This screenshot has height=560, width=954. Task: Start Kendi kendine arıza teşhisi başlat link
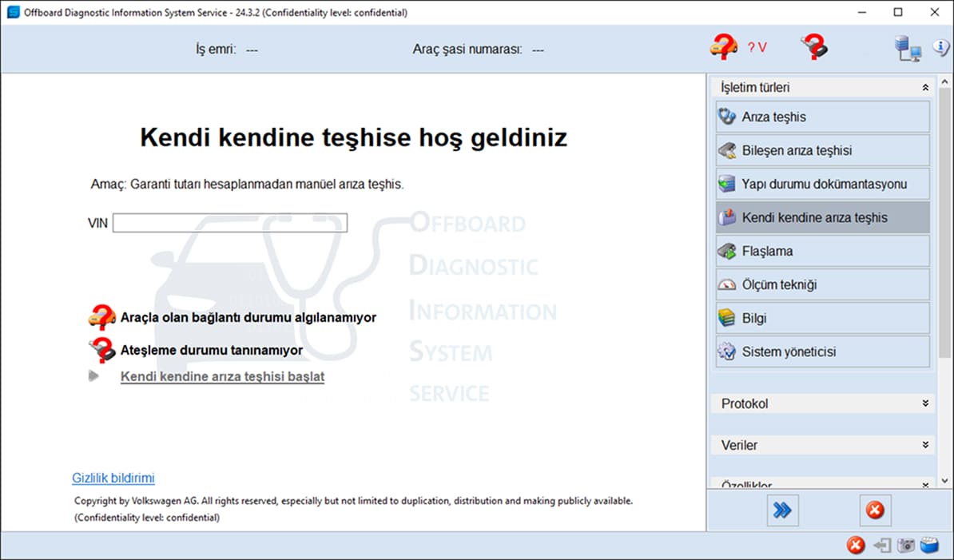point(222,376)
